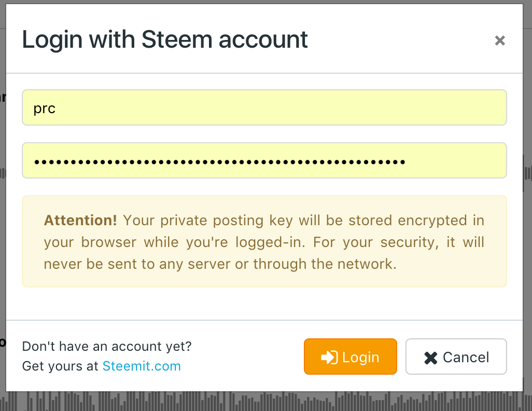Click the "Get yours at" text
This screenshot has width=532, height=411.
click(x=60, y=366)
